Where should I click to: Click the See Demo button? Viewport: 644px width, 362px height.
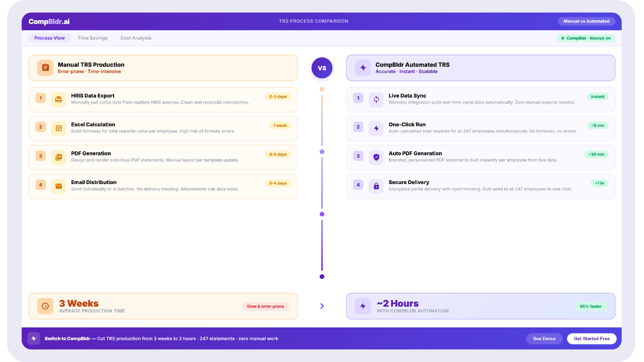[544, 339]
